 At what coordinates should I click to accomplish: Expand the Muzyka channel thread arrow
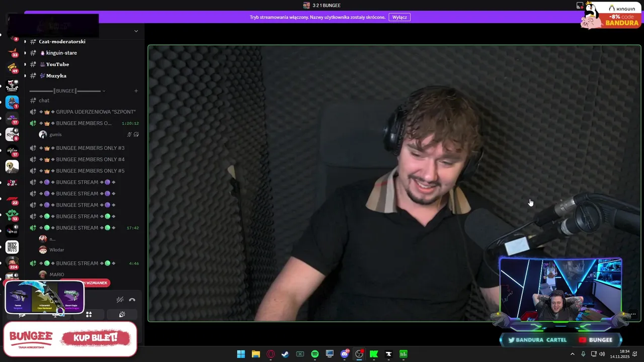click(x=25, y=76)
